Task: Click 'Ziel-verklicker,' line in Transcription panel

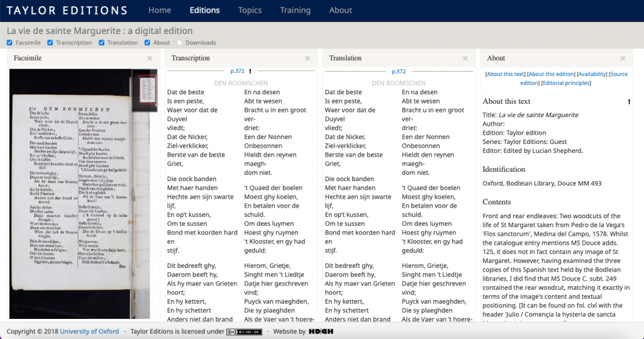Action: pyautogui.click(x=187, y=145)
